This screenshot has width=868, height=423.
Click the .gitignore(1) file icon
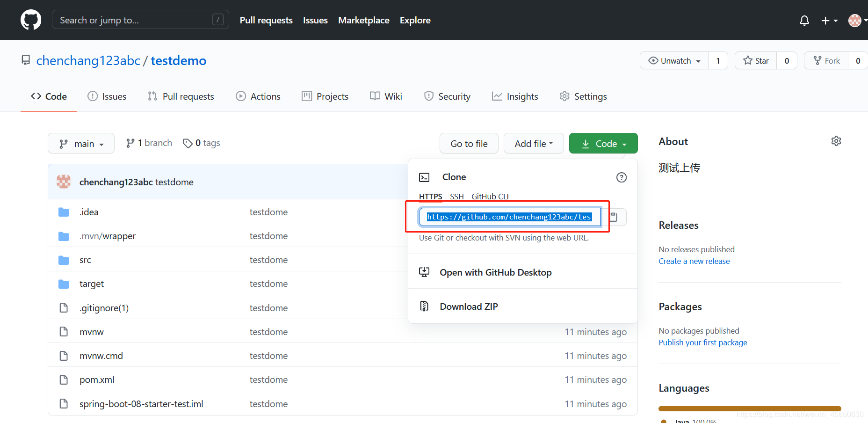click(64, 308)
